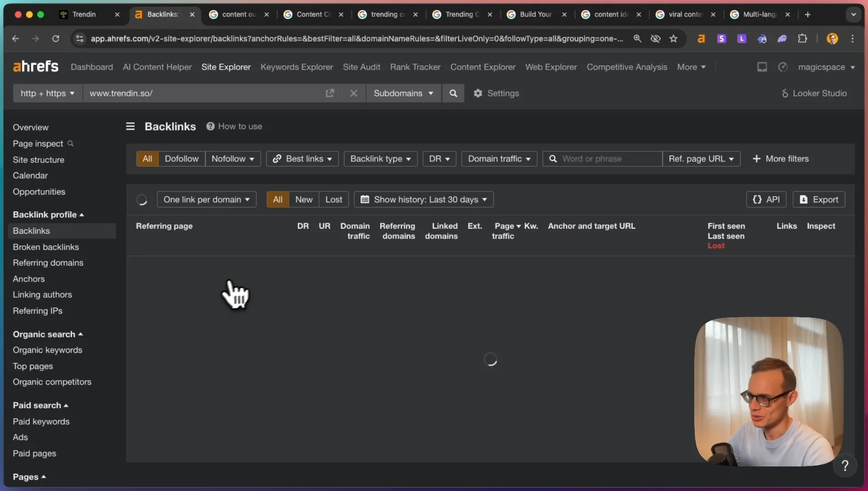This screenshot has height=491, width=868.
Task: Click the How to use help icon
Action: coord(210,126)
